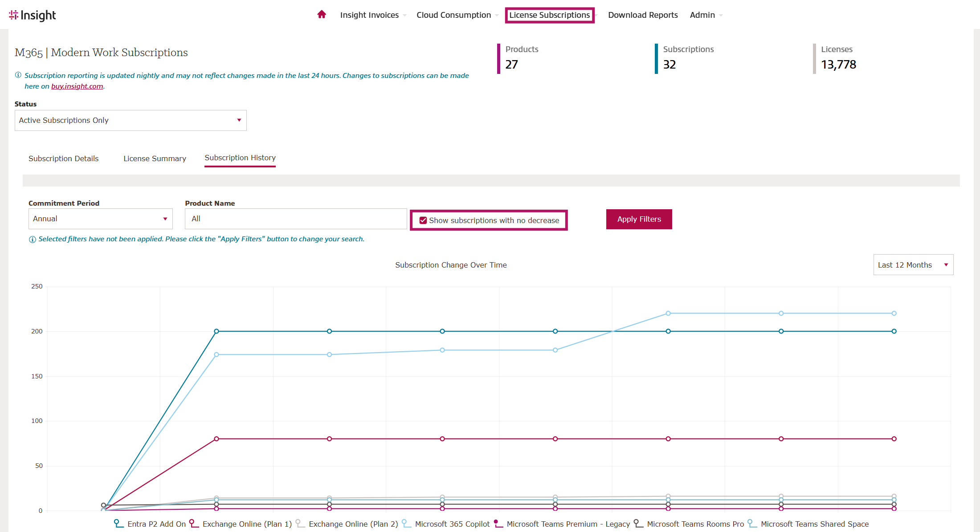Toggle Microsoft Teams Premium - Legacy series in legend
The height and width of the screenshot is (532, 980).
click(x=562, y=524)
